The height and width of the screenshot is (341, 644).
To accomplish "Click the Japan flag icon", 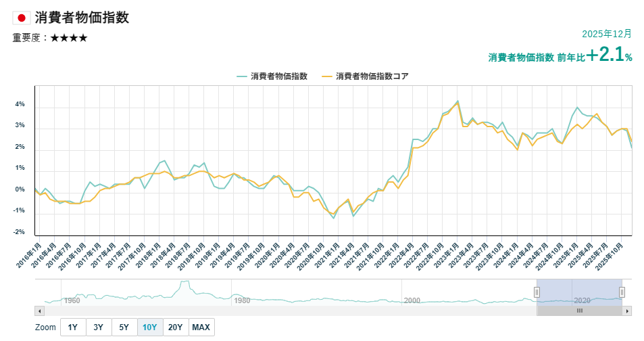I will click(x=22, y=18).
